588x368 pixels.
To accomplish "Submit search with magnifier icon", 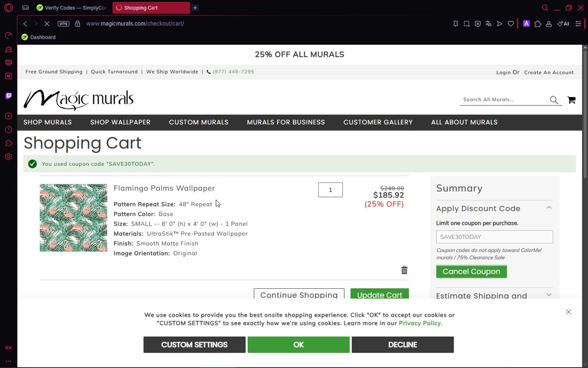I will (x=554, y=100).
